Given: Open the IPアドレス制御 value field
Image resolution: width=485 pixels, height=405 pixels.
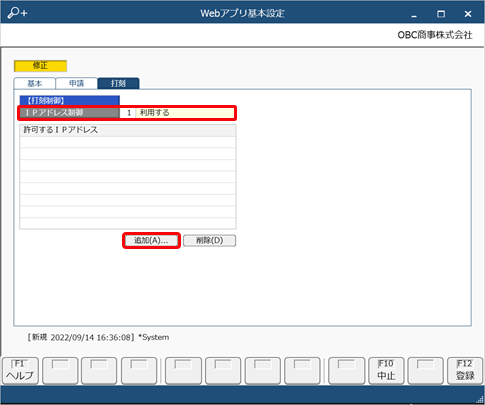Looking at the screenshot, I should 177,113.
